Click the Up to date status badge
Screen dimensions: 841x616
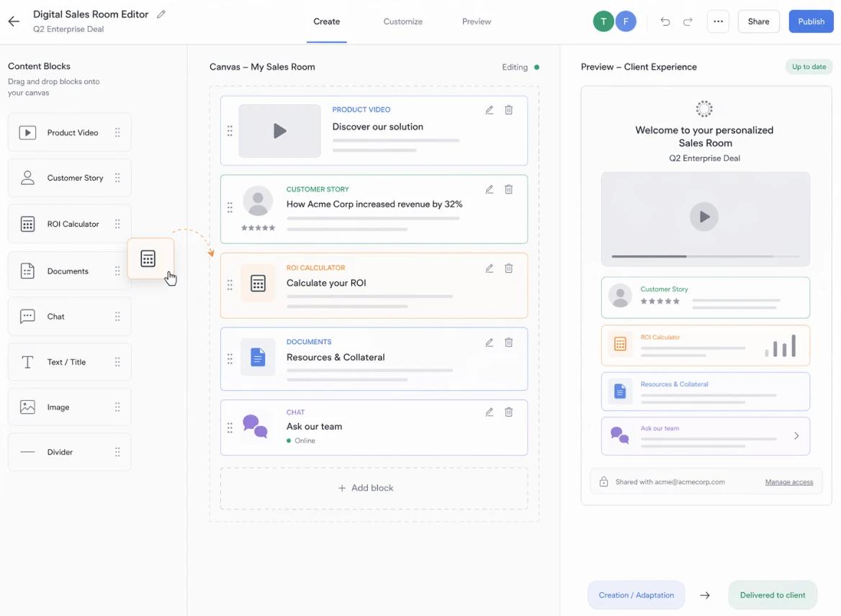click(x=809, y=66)
